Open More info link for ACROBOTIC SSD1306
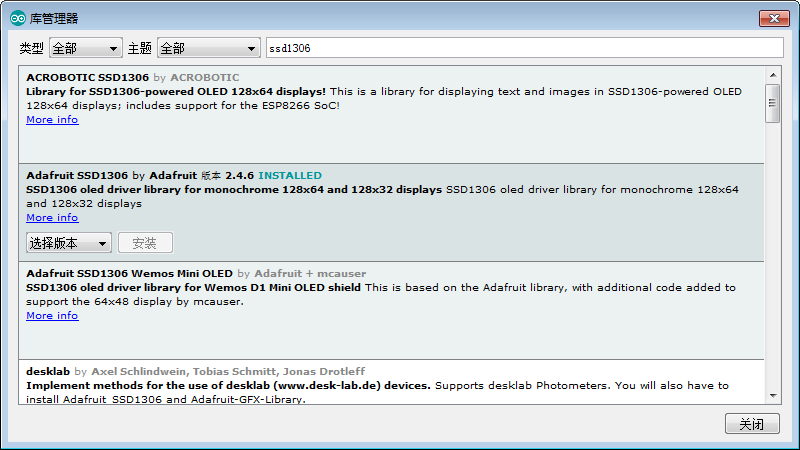Image resolution: width=800 pixels, height=450 pixels. click(52, 119)
